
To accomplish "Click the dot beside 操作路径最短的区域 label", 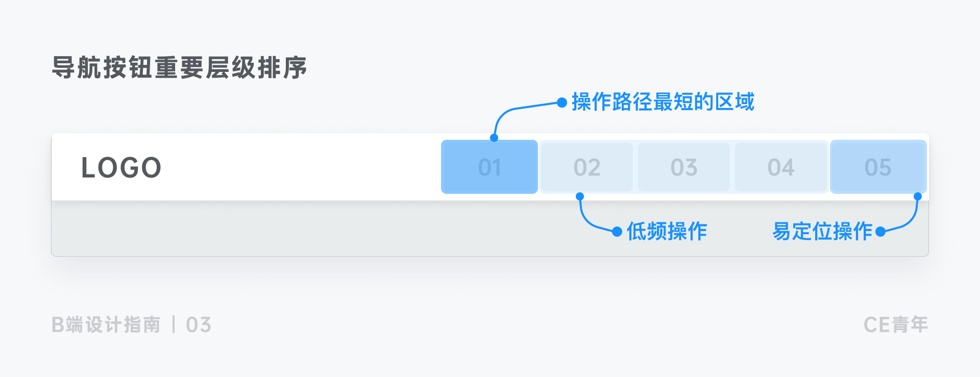I will point(562,103).
